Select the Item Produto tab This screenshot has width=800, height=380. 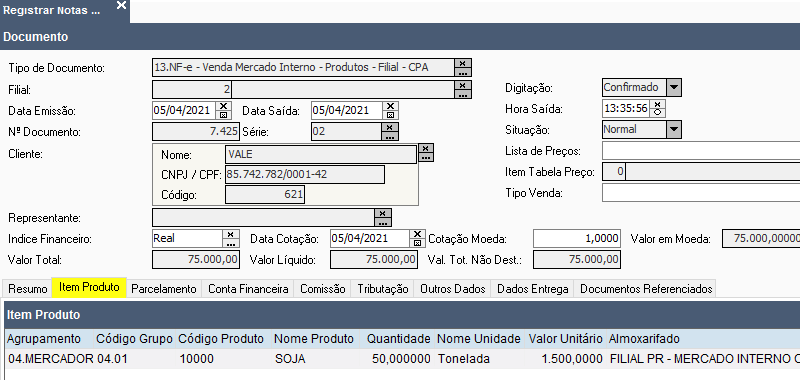pyautogui.click(x=89, y=287)
